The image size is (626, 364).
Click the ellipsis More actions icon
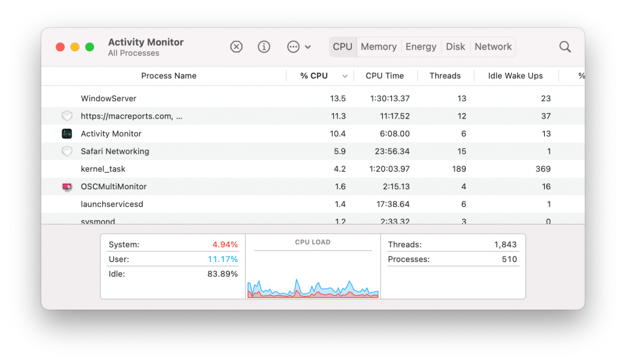click(293, 46)
